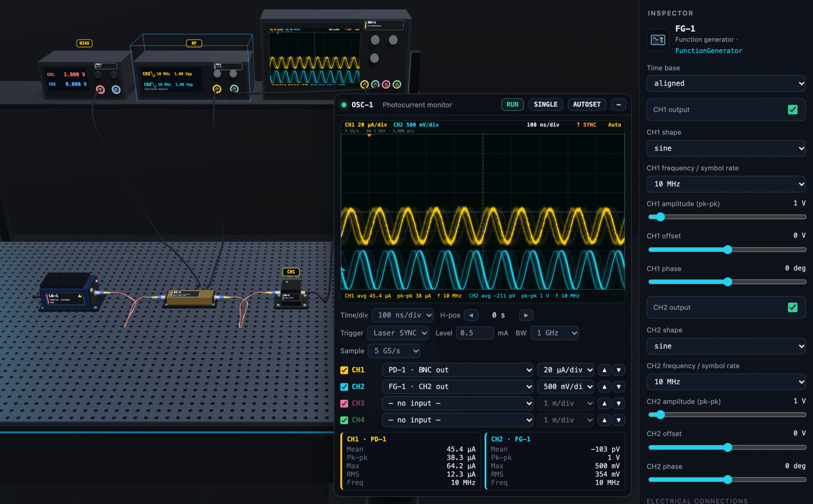
Task: Open the CH1 frequency / symbol rate dropdown
Action: pos(726,184)
